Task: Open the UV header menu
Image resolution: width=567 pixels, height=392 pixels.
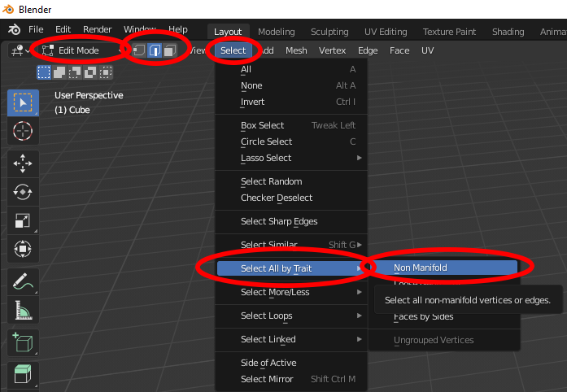Action: click(x=427, y=50)
